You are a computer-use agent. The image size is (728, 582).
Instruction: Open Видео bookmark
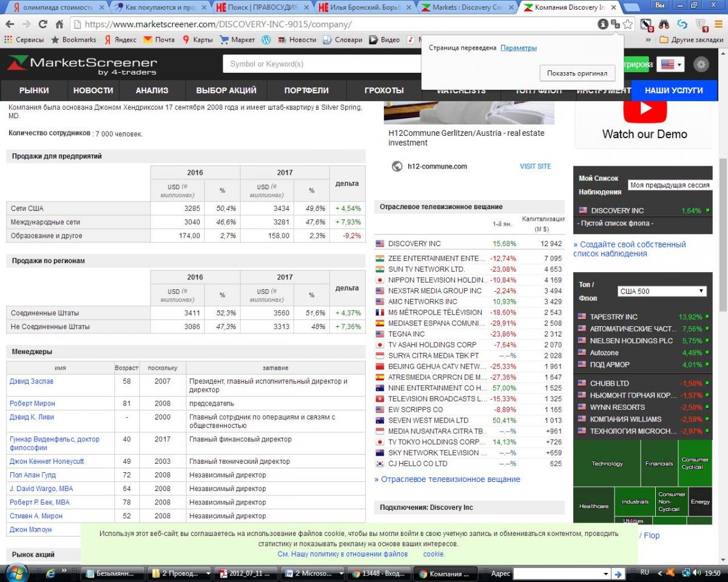click(385, 40)
